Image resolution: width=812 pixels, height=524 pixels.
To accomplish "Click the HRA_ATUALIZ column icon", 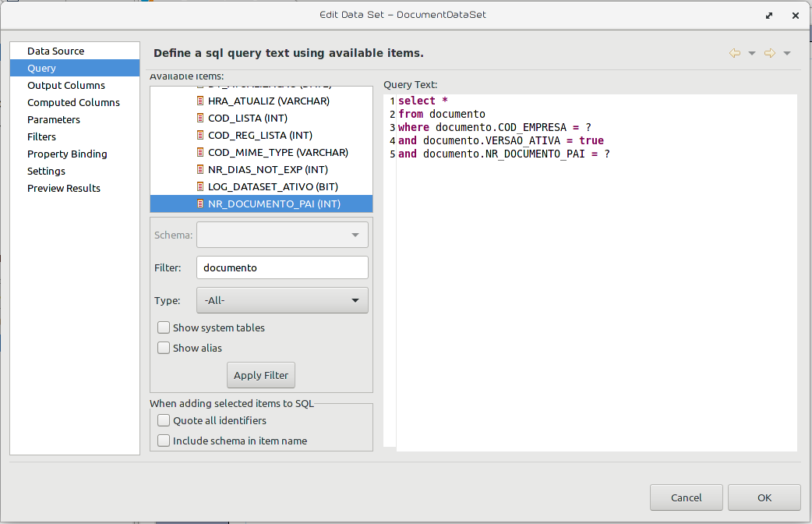I will pyautogui.click(x=200, y=101).
